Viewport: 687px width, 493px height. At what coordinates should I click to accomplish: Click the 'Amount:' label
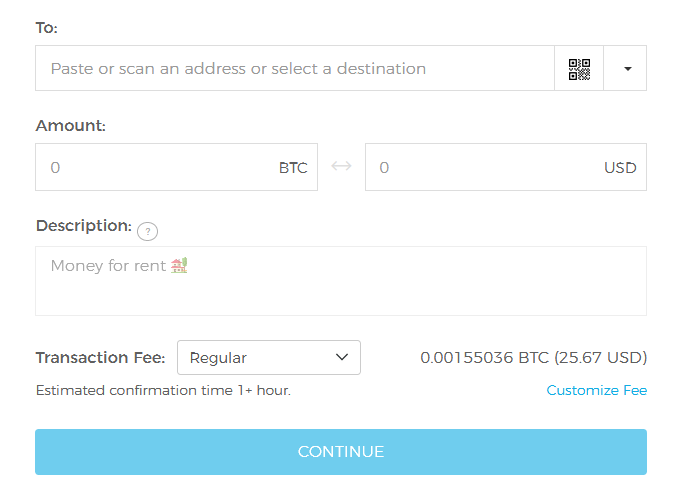click(70, 126)
